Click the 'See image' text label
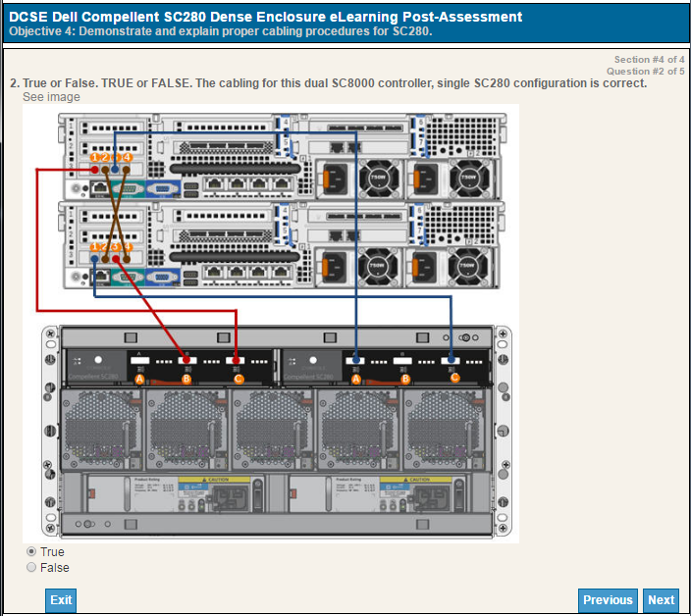 tap(51, 97)
